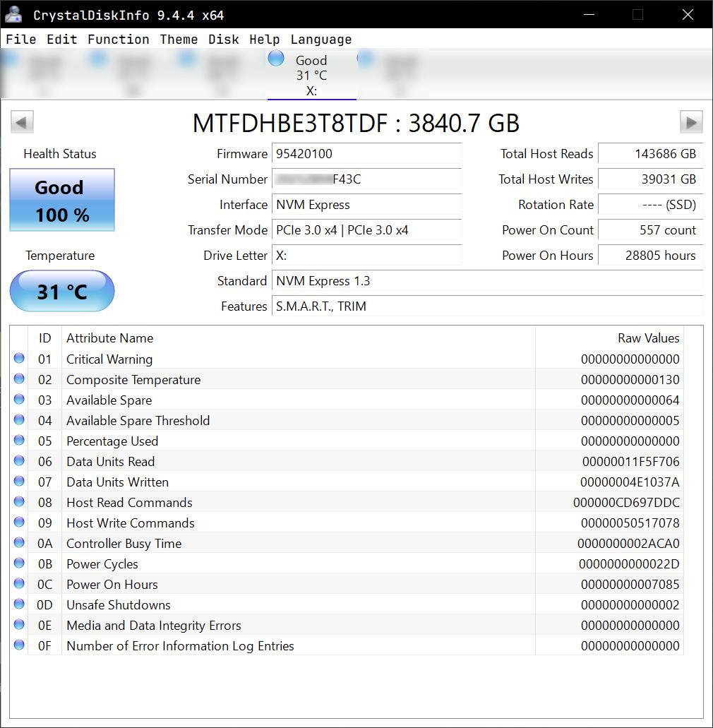The width and height of the screenshot is (713, 728).
Task: Click the Temperature 31 °C indicator
Action: (x=61, y=291)
